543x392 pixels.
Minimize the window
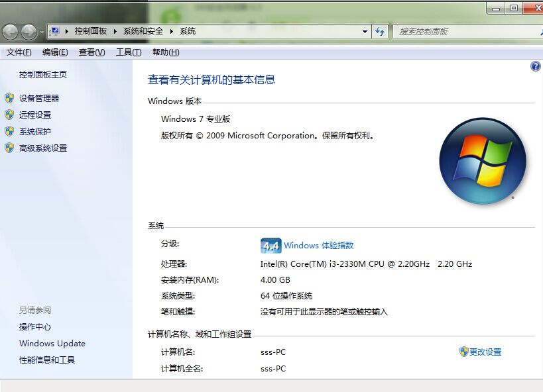(x=496, y=9)
